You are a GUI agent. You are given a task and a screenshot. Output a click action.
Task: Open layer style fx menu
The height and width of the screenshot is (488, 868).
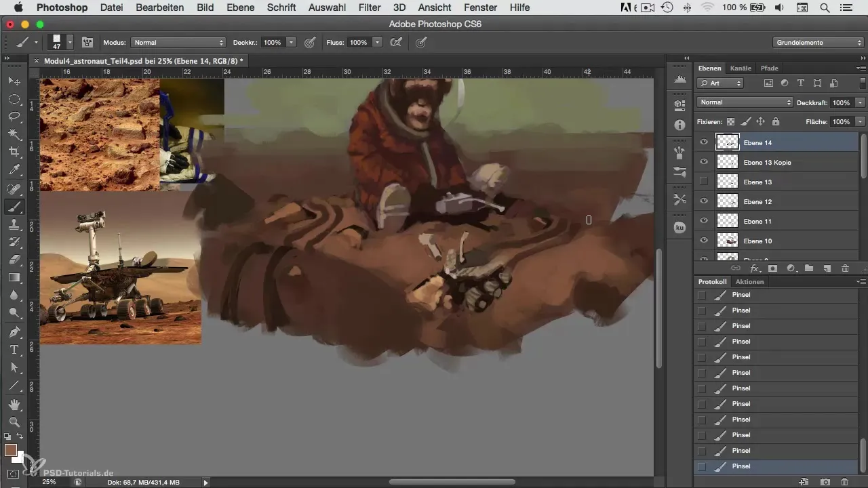[754, 268]
